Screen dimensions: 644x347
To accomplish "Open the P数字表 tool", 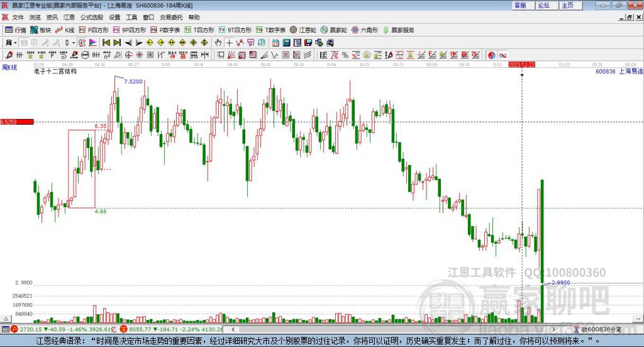I will 165,30.
